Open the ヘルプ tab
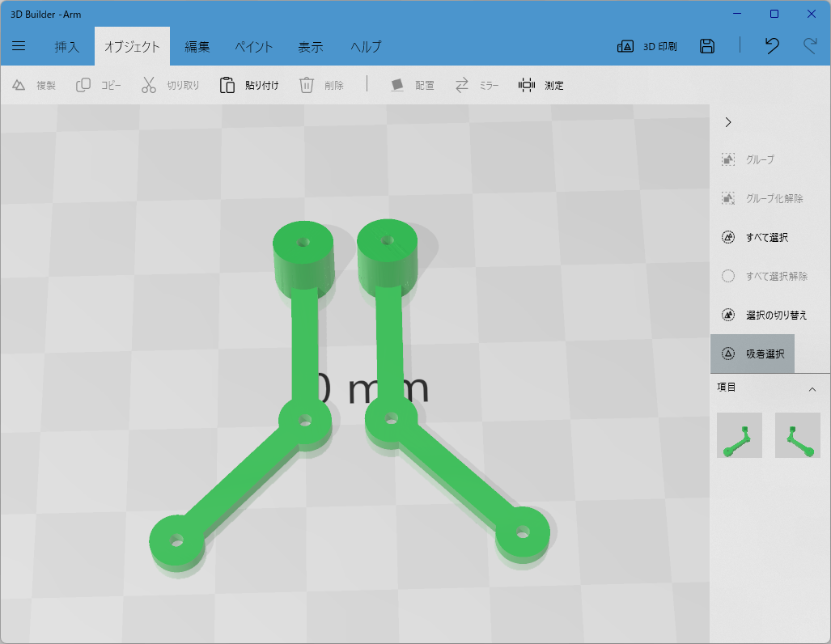The image size is (831, 644). 366,47
